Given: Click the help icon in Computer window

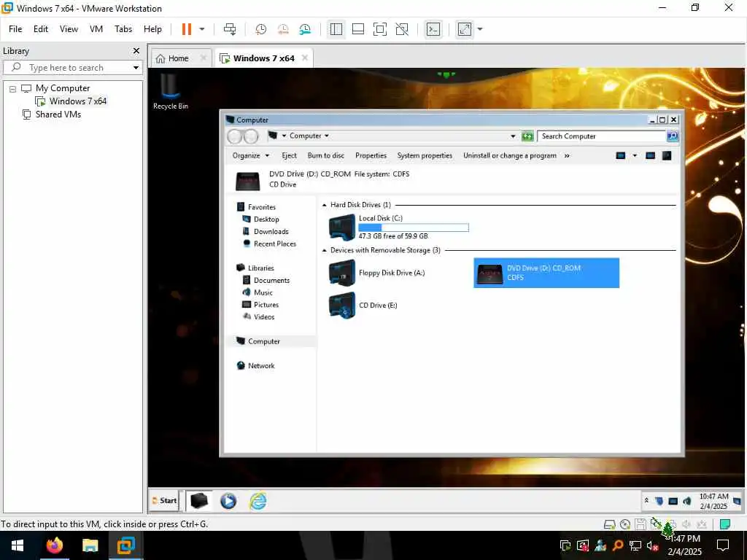Looking at the screenshot, I should 667,156.
